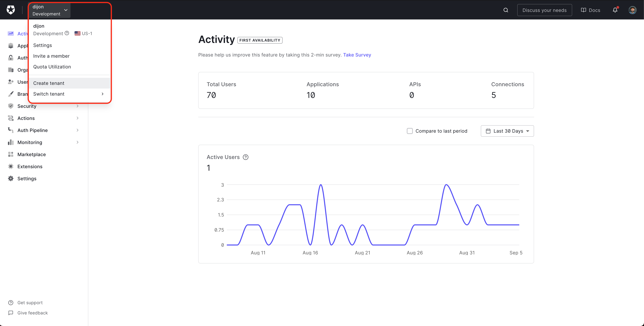Screen dimensions: 644x326
Task: Click the Docs book icon
Action: pos(583,10)
